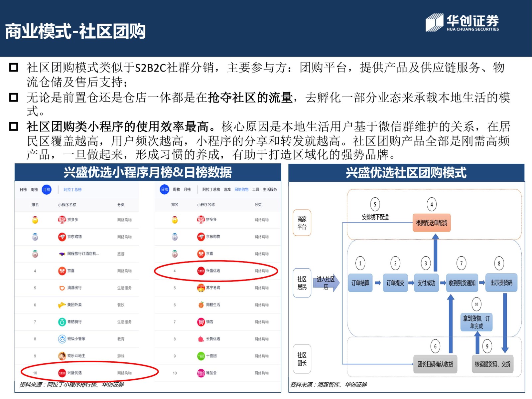The image size is (532, 399).
Task: Click the 餐饮 category cell of 美团外卖
Action: tap(121, 305)
